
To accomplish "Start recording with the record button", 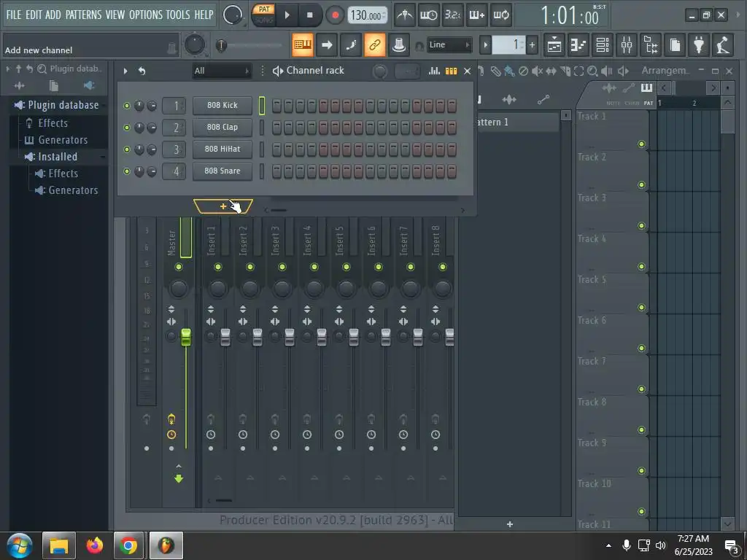I will (335, 15).
